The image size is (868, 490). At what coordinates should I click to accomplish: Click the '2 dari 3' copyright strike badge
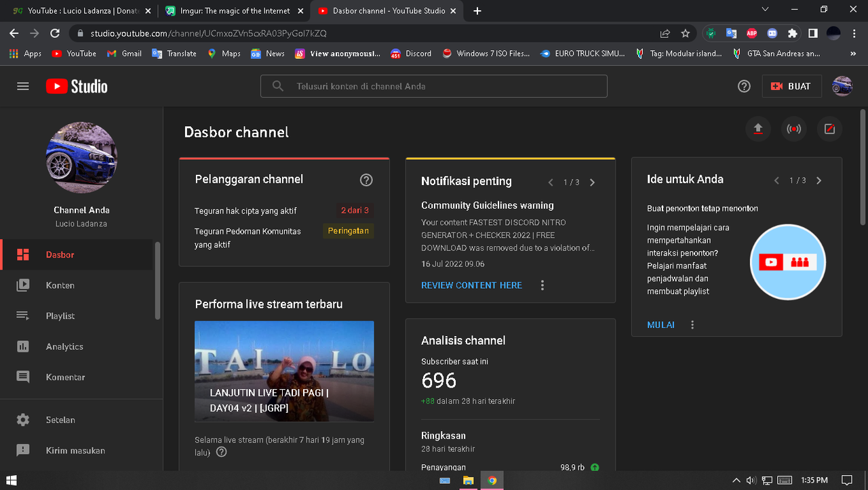click(x=355, y=211)
